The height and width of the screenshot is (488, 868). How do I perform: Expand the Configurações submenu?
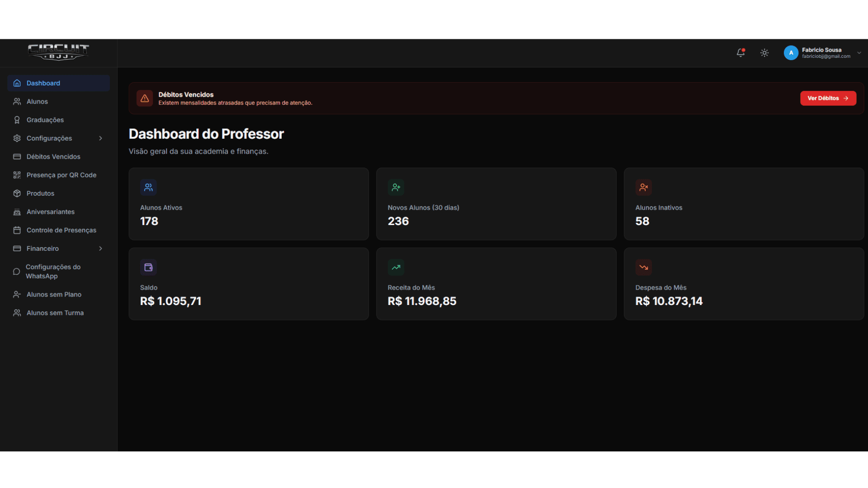(100, 138)
